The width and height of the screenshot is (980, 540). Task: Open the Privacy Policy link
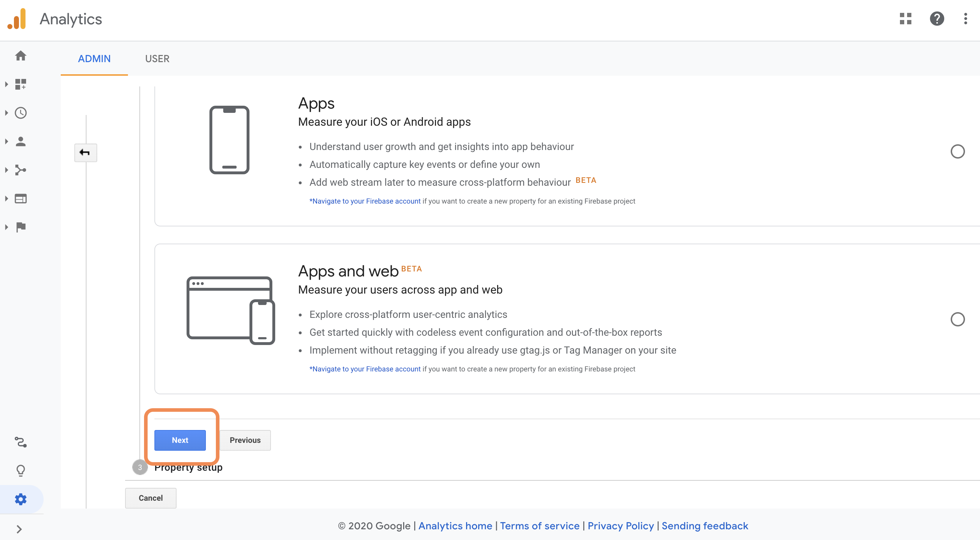(620, 526)
